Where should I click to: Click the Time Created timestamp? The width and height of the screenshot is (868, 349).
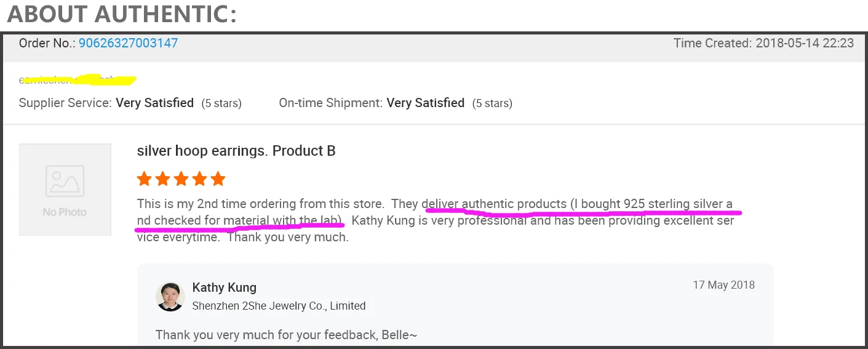(763, 43)
